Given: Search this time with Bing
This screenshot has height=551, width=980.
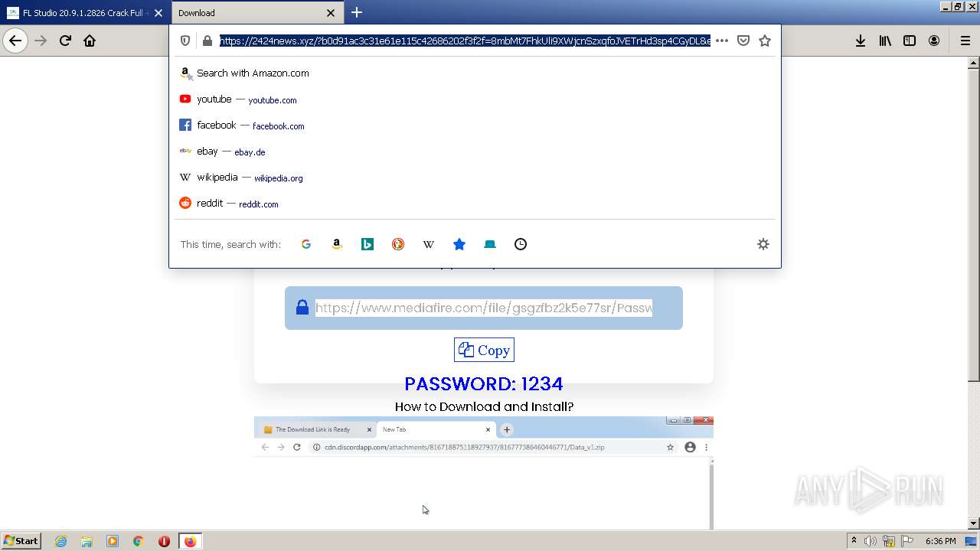Looking at the screenshot, I should point(367,244).
